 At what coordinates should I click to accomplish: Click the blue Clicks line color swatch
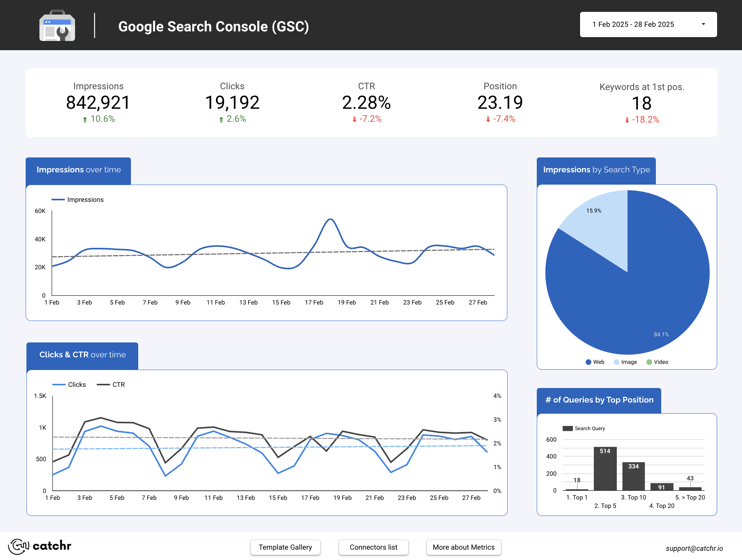[59, 384]
